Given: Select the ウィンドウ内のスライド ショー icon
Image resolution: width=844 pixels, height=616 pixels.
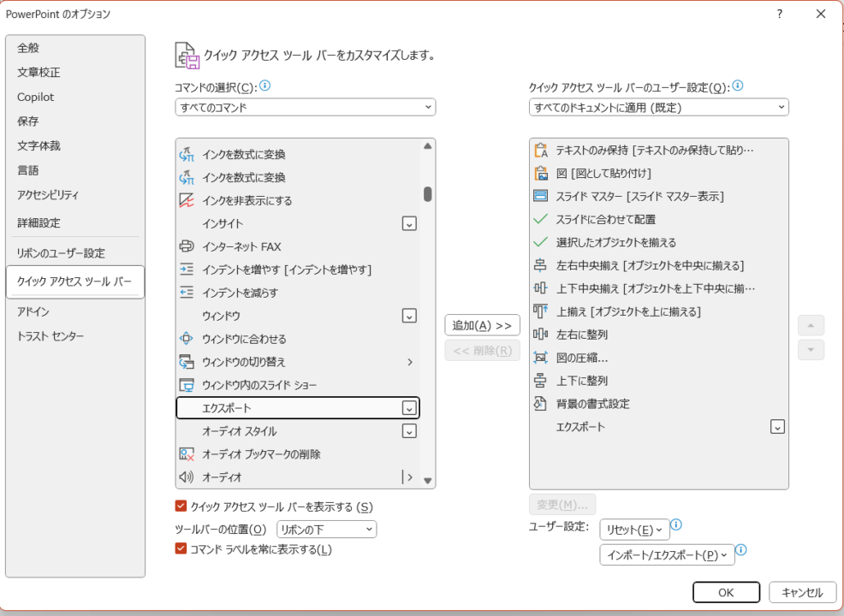Looking at the screenshot, I should [x=187, y=385].
